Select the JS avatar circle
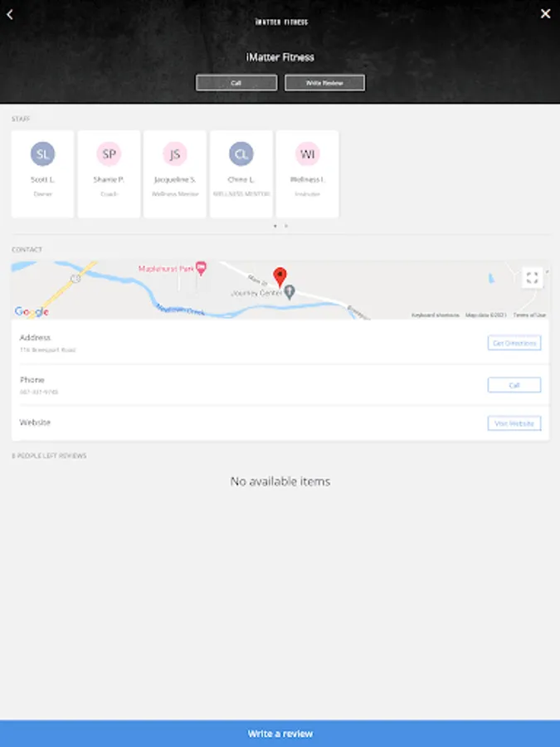Screen dimensions: 560x747 click(175, 154)
